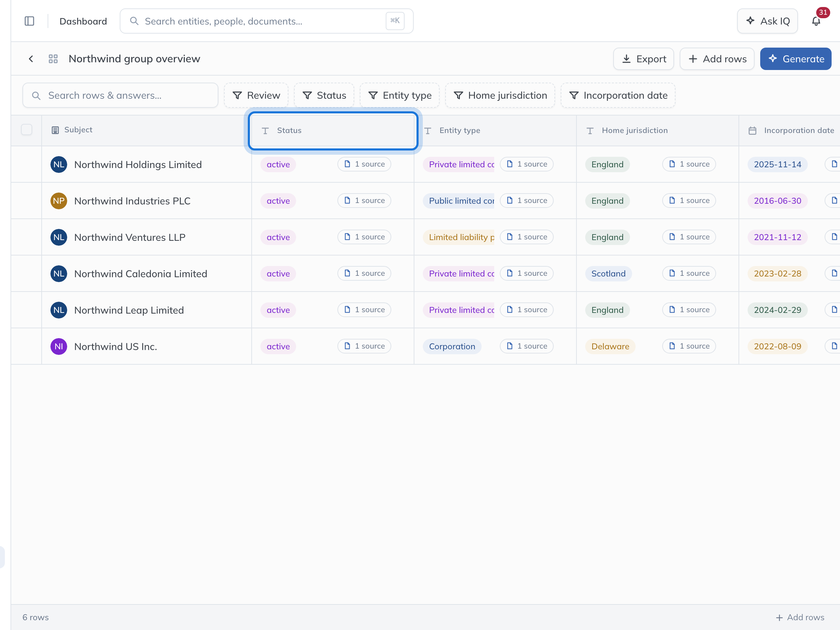Open the Review filter

[256, 95]
